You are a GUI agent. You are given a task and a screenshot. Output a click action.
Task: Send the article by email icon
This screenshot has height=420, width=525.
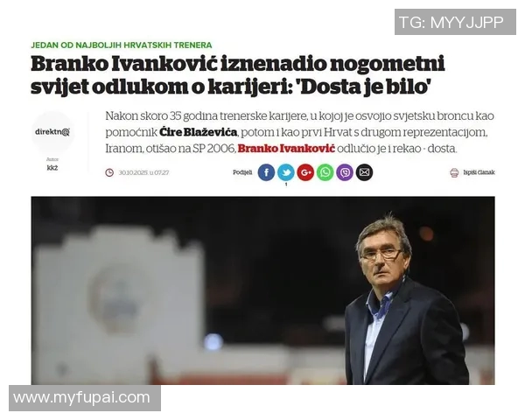(364, 172)
